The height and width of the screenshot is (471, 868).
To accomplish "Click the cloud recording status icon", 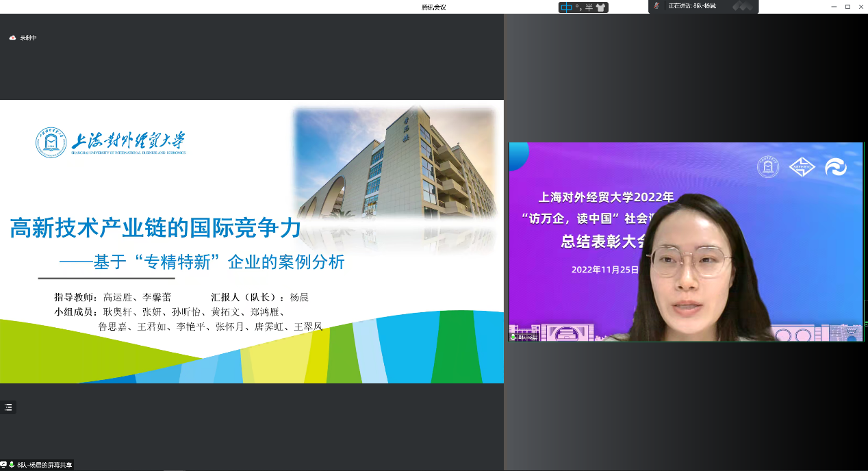I will click(x=12, y=38).
